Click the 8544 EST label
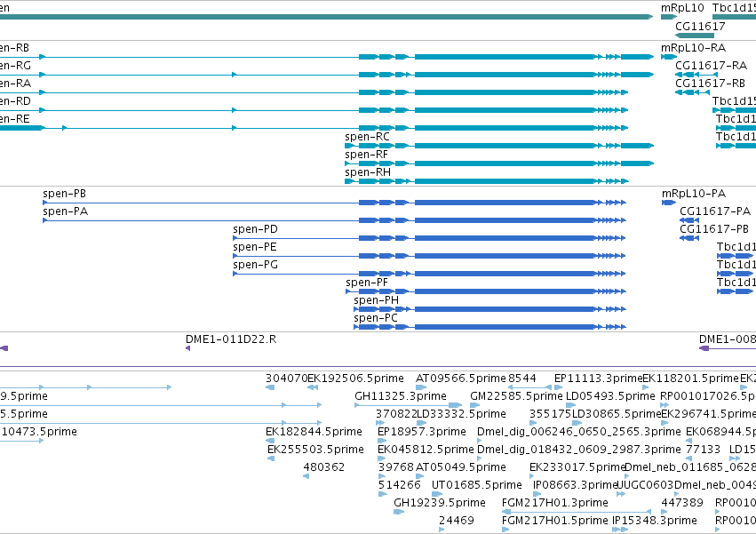Viewport: 756px width, 534px height. click(x=522, y=379)
